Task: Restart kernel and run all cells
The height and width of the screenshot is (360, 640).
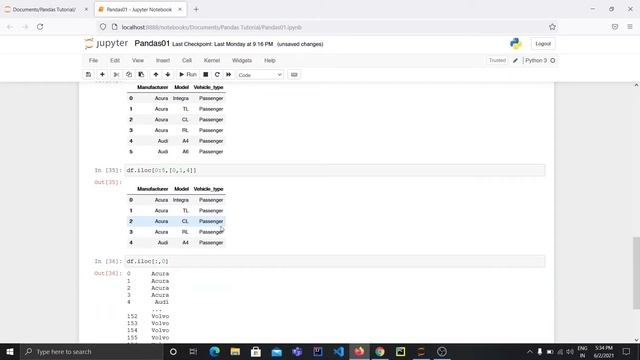Action: [229, 75]
